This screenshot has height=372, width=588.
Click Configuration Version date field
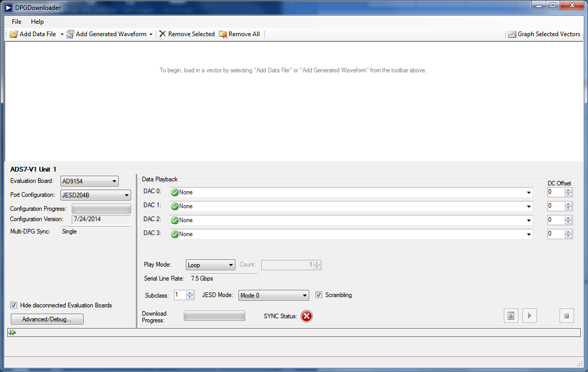(101, 219)
